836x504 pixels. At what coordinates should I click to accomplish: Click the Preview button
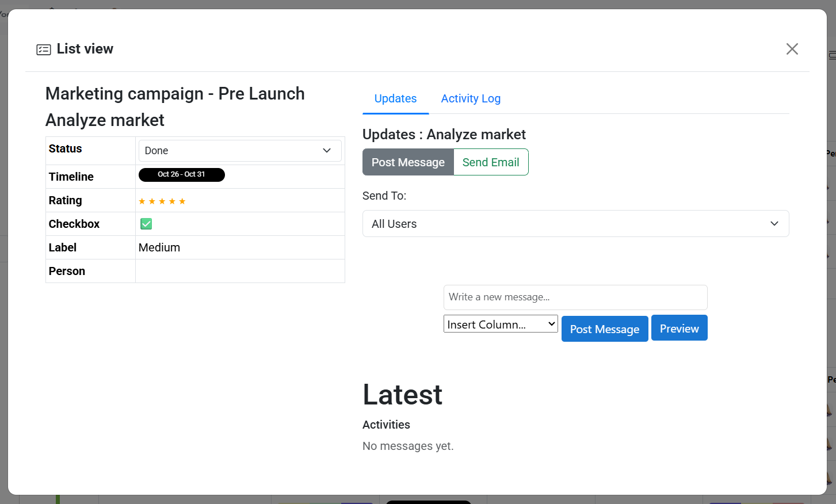(x=679, y=329)
